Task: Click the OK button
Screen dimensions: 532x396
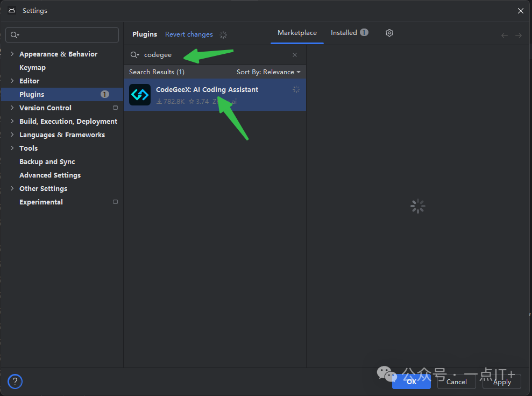Action: [411, 382]
